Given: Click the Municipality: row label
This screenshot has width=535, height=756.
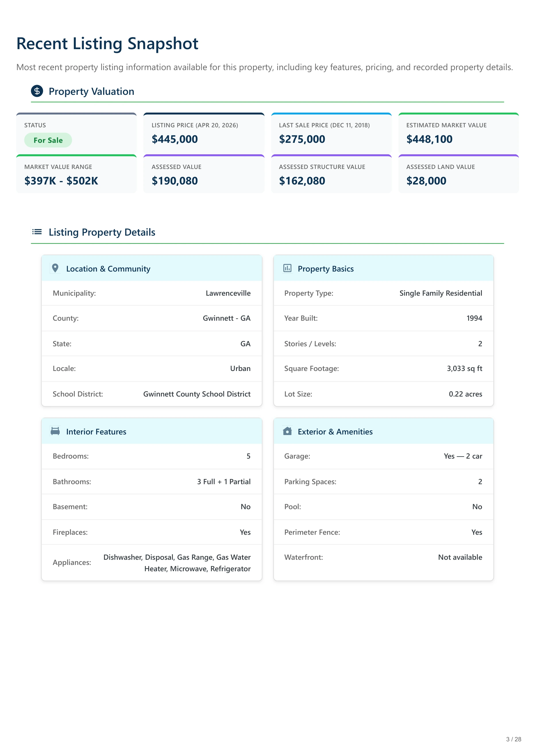Looking at the screenshot, I should coord(74,293).
